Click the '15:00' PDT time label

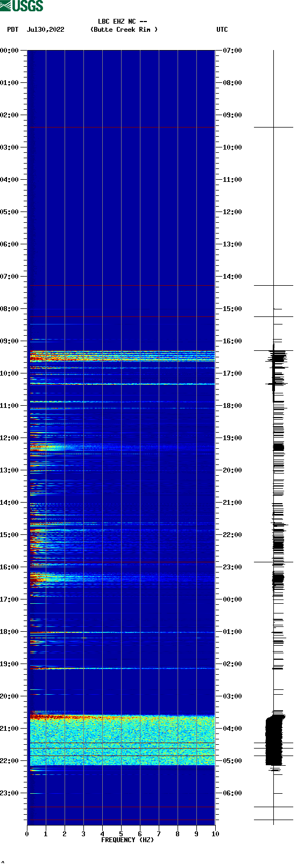pos(10,535)
